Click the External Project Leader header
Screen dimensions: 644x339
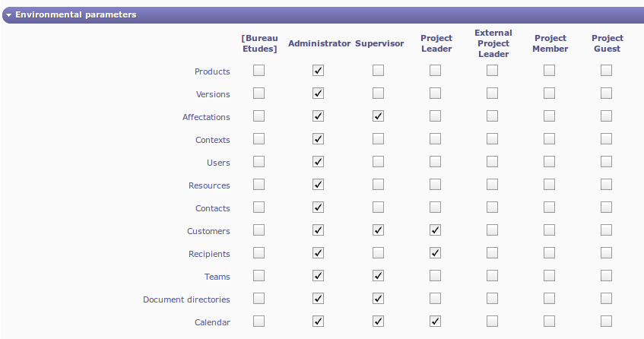pos(493,43)
